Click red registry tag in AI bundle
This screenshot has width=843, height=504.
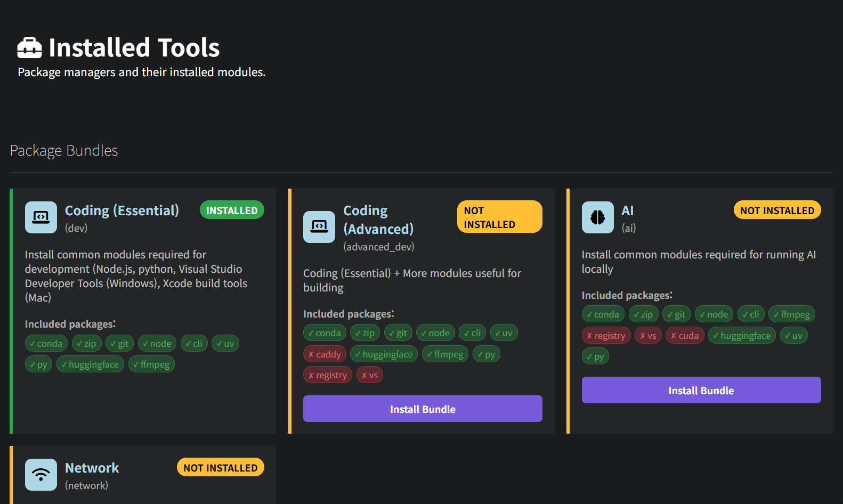(x=606, y=336)
